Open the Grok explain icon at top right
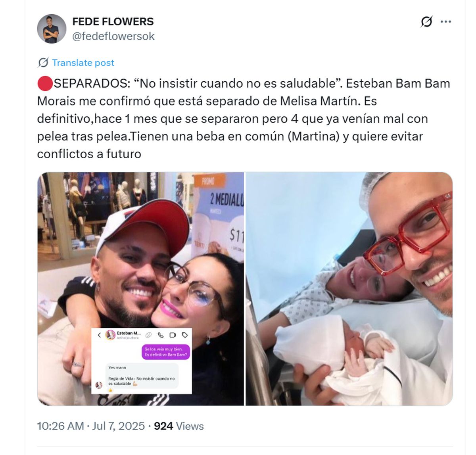 [x=426, y=22]
